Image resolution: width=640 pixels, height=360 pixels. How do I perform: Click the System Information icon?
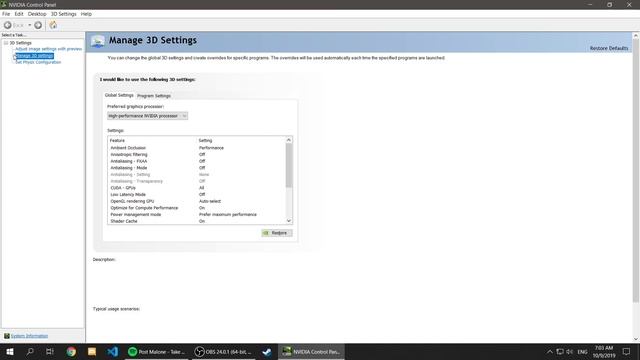[7, 336]
